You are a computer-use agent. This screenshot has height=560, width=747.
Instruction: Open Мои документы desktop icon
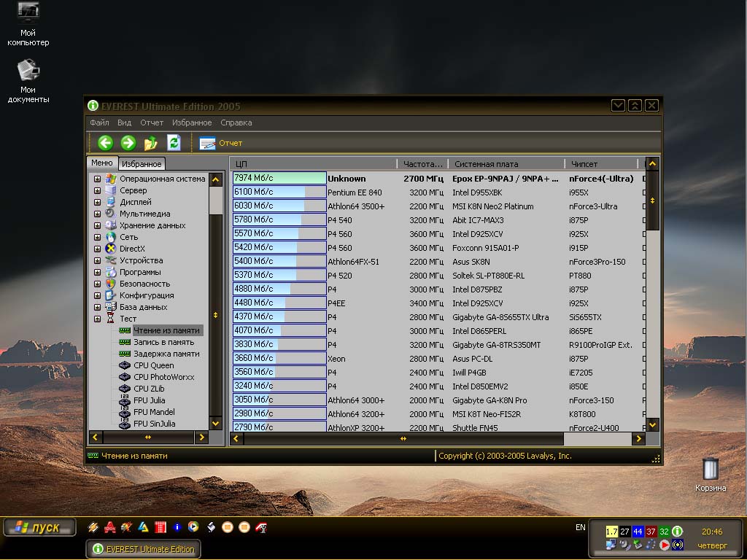click(28, 80)
